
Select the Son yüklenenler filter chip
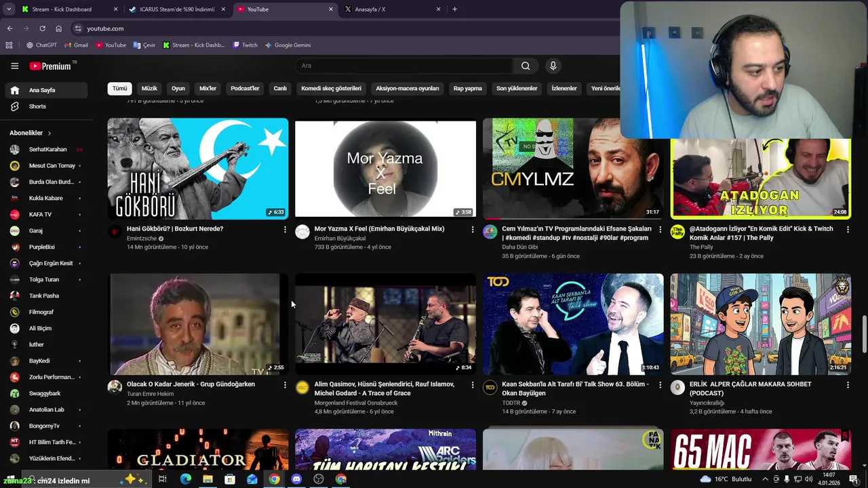[x=517, y=88]
